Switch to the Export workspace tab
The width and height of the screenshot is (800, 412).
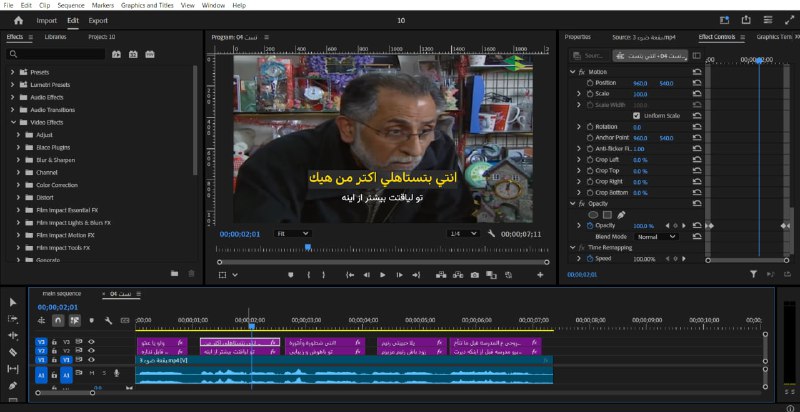pyautogui.click(x=98, y=20)
